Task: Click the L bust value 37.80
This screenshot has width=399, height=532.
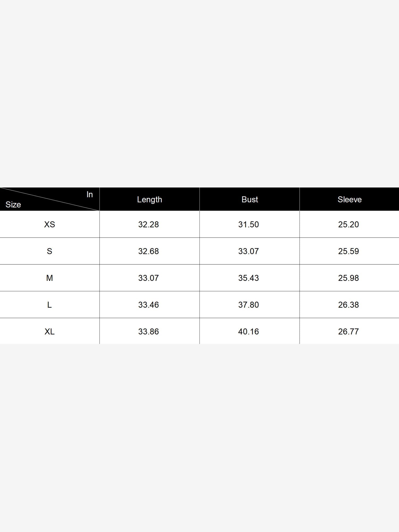Action: [x=248, y=305]
